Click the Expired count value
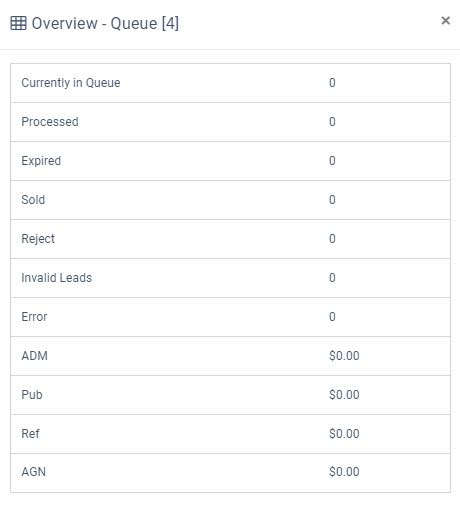 coord(332,161)
